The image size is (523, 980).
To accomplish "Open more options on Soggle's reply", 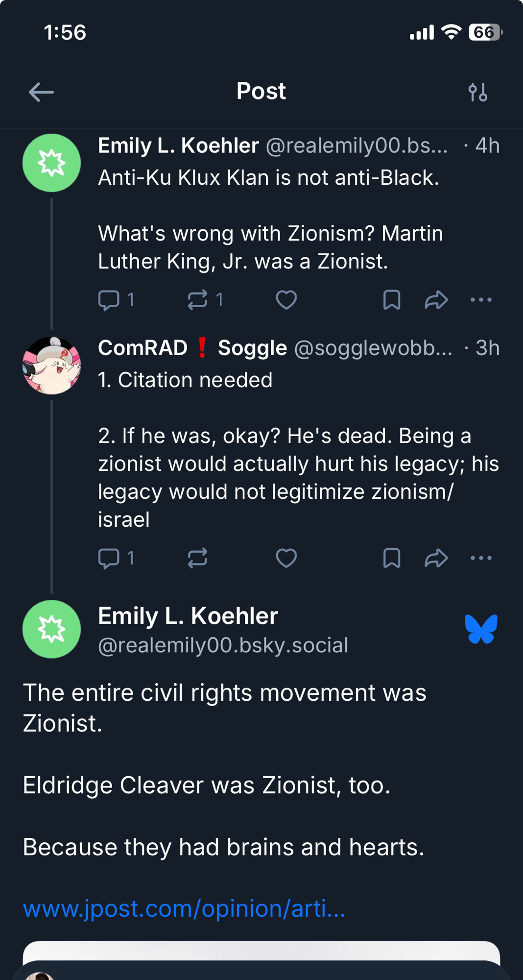I will [x=481, y=558].
